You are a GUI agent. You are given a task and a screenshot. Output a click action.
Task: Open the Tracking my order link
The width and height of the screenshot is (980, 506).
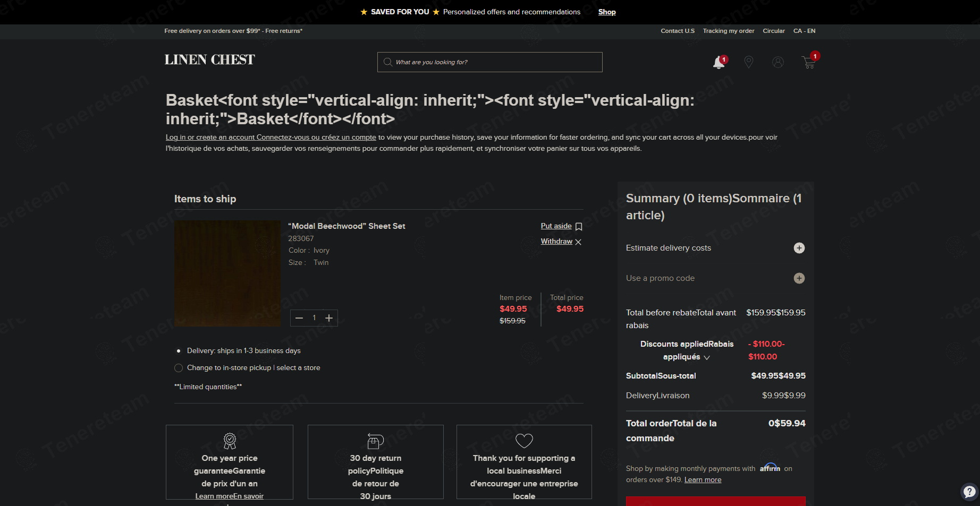(x=729, y=31)
